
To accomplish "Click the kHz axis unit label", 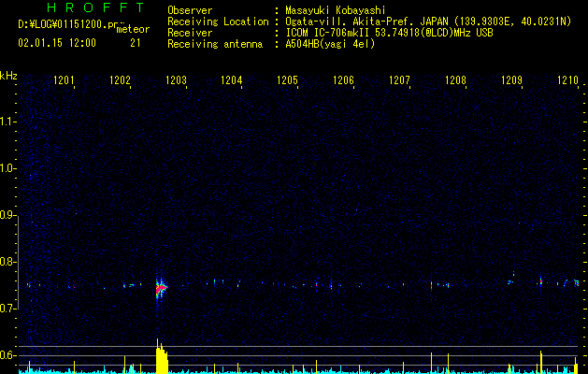I will pos(8,76).
